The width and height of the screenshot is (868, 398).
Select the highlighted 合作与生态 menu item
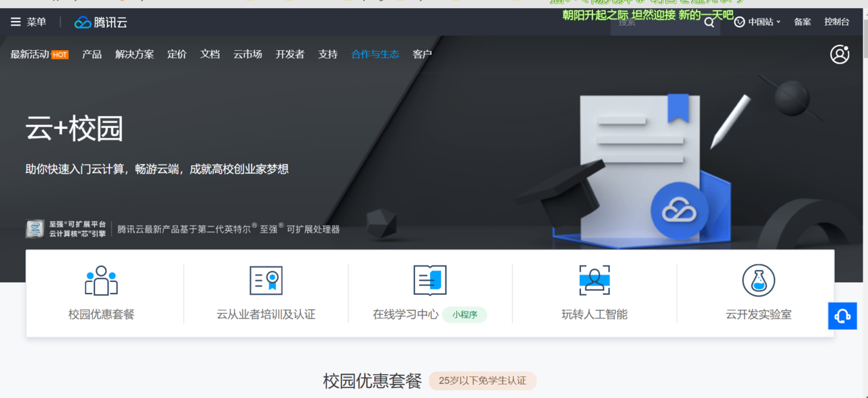(375, 54)
